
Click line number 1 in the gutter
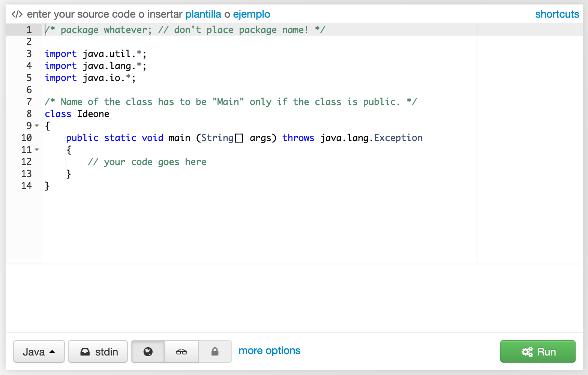click(29, 30)
